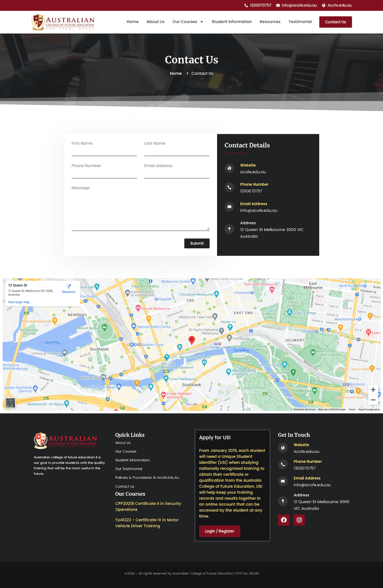
Task: Open the Facebook page icon in footer
Action: pyautogui.click(x=284, y=520)
